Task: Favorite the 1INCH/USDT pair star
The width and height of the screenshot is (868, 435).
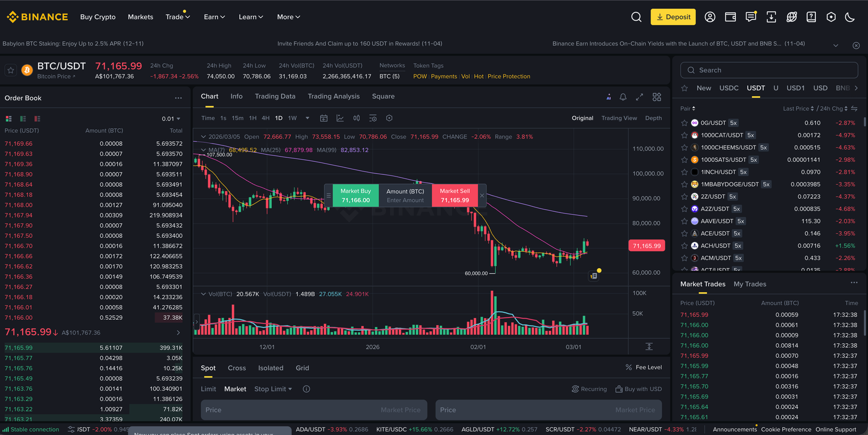Action: (x=684, y=172)
